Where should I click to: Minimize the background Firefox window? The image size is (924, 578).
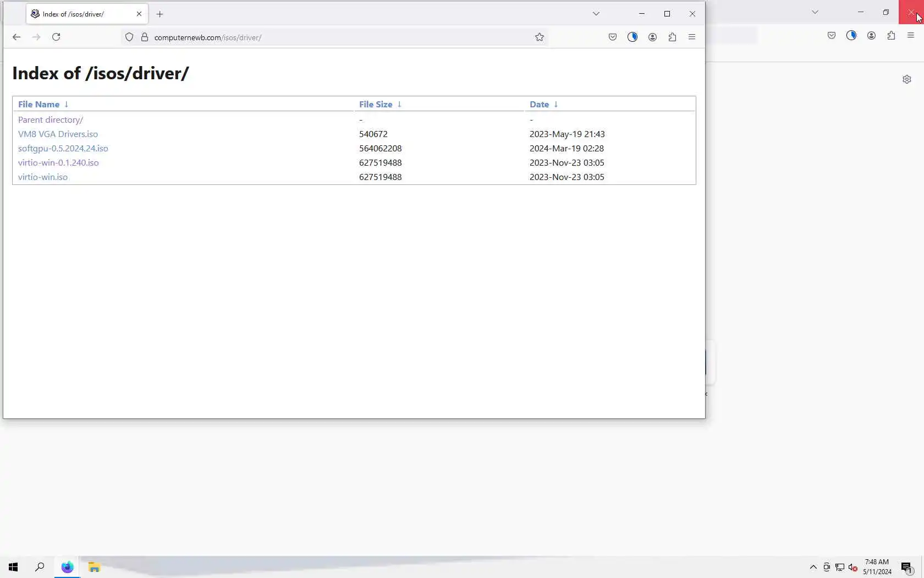[x=861, y=12]
